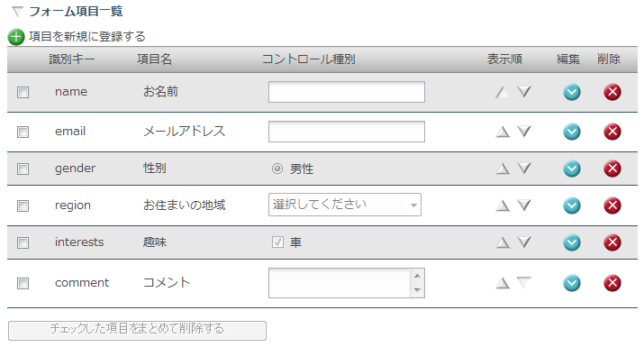The width and height of the screenshot is (644, 347).
Task: Click チェックした項目をまとめて削除する button
Action: [x=137, y=331]
